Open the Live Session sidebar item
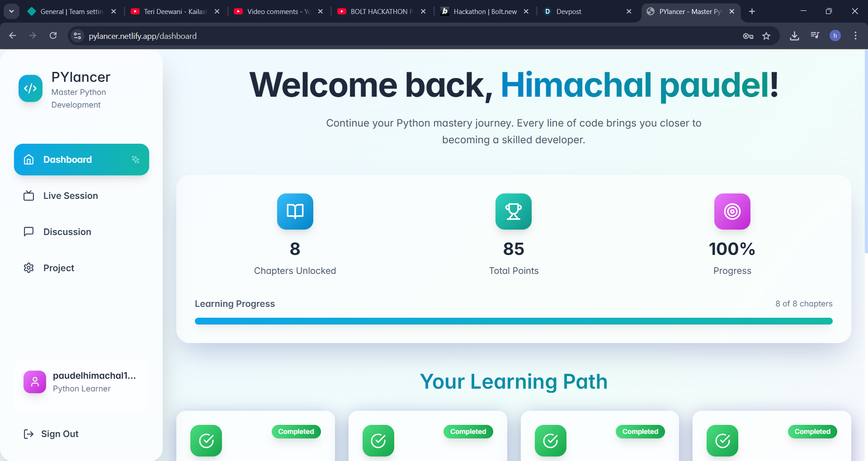868x461 pixels. point(81,196)
